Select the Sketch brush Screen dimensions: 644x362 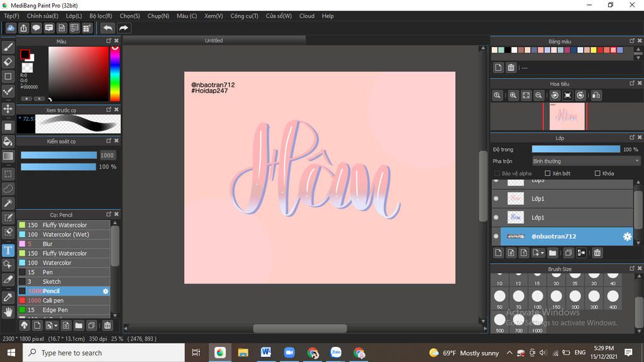click(64, 282)
